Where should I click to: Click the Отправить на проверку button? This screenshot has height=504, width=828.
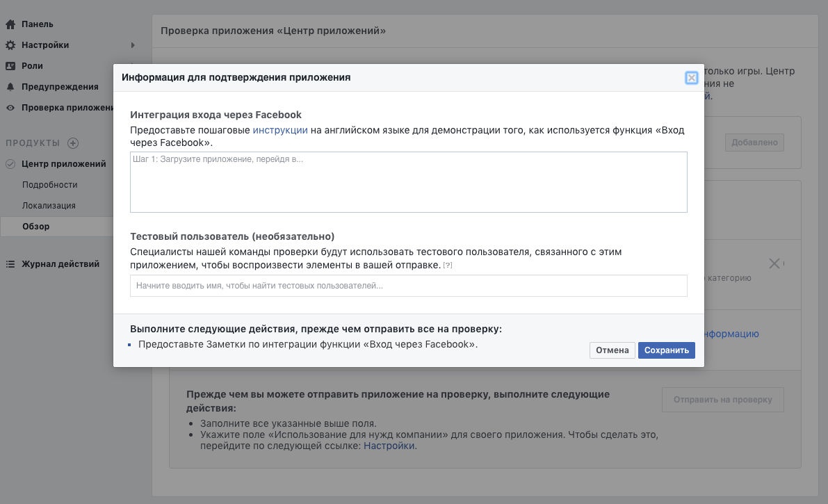click(x=722, y=400)
